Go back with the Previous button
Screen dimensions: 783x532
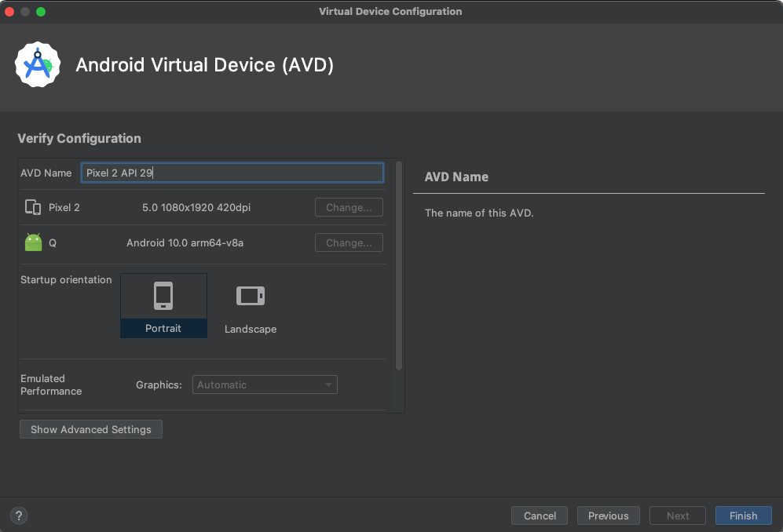(608, 516)
